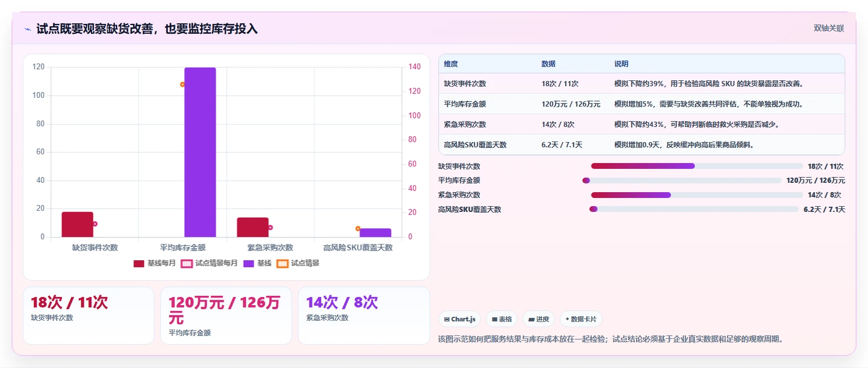
Task: Toggle the 基线每月 legend entry
Action: (154, 263)
